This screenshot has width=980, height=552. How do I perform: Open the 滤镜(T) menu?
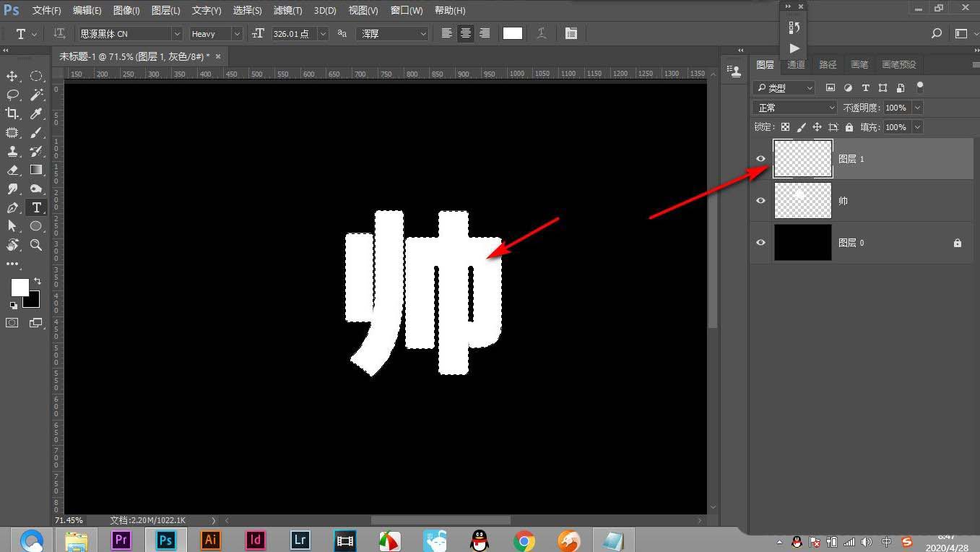[x=288, y=11]
